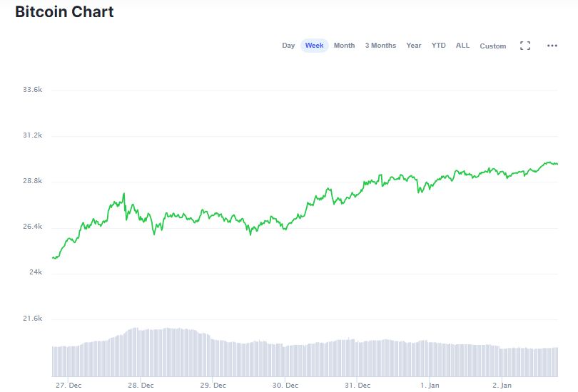Choose the YTD range option
The height and width of the screenshot is (392, 578).
pyautogui.click(x=438, y=46)
